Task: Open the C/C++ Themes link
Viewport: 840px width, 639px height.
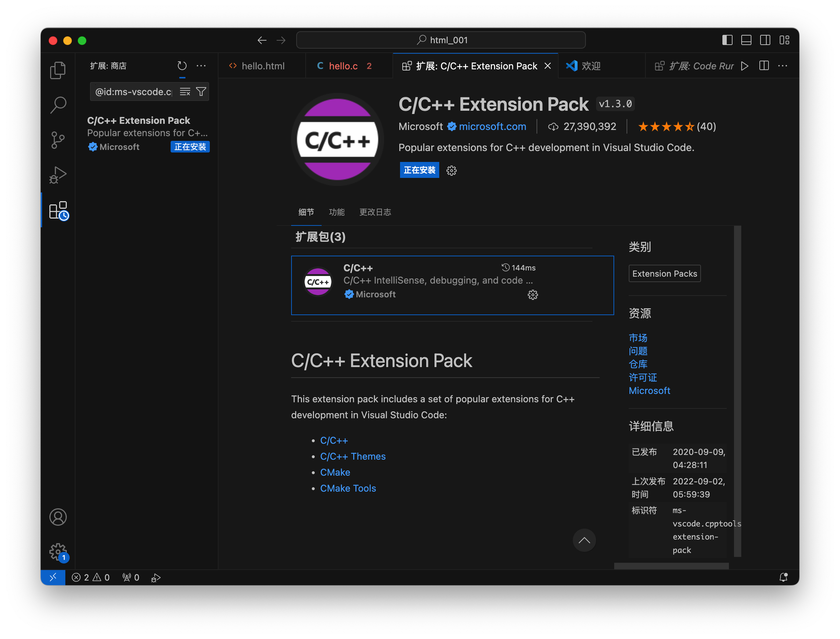Action: pyautogui.click(x=352, y=456)
